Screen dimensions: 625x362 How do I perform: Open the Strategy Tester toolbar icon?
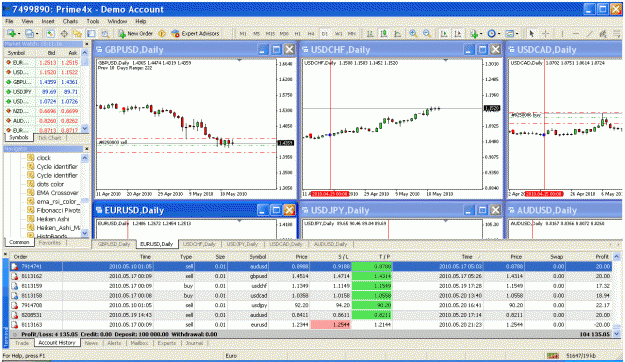click(105, 34)
